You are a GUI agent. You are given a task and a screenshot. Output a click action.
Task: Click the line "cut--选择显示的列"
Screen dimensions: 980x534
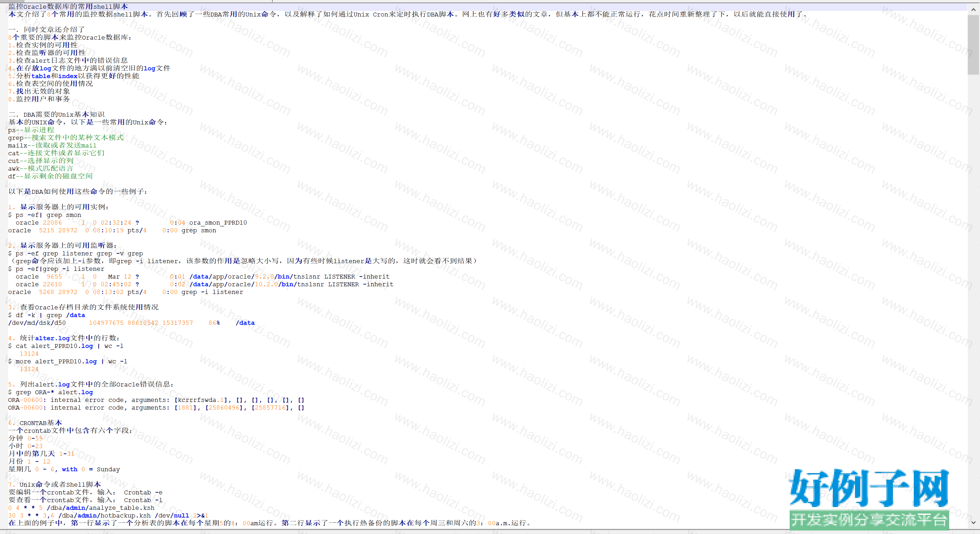[x=41, y=160]
